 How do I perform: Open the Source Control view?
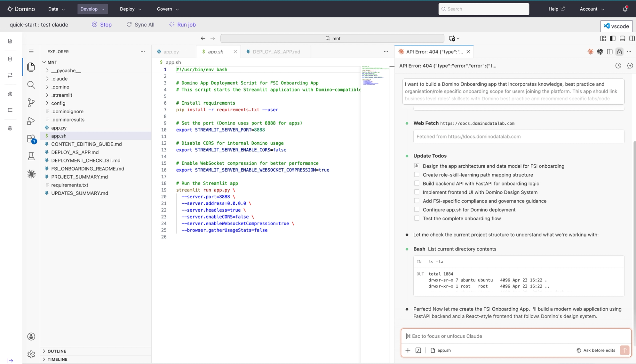pyautogui.click(x=31, y=103)
